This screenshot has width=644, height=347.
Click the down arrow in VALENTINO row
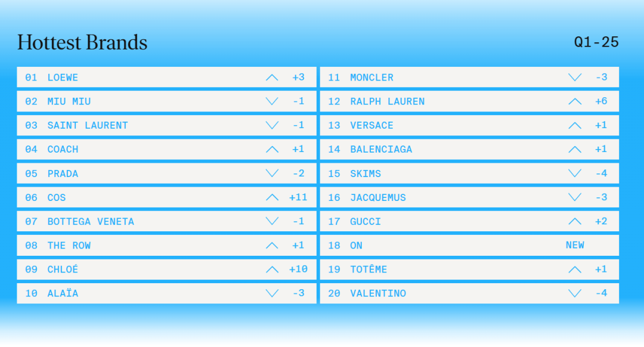(x=575, y=293)
